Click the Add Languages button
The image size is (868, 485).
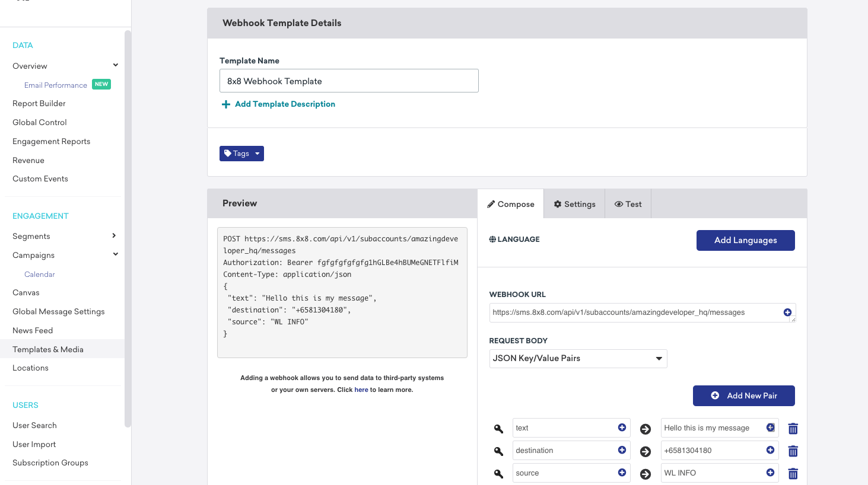(745, 240)
